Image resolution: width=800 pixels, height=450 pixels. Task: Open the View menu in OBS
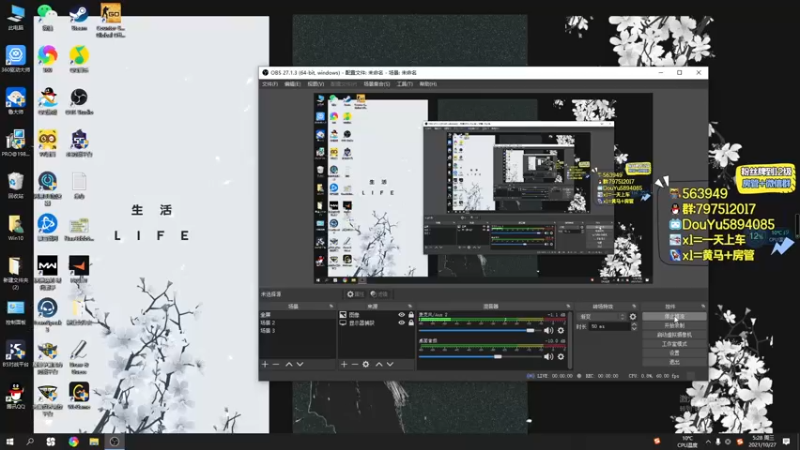point(316,84)
